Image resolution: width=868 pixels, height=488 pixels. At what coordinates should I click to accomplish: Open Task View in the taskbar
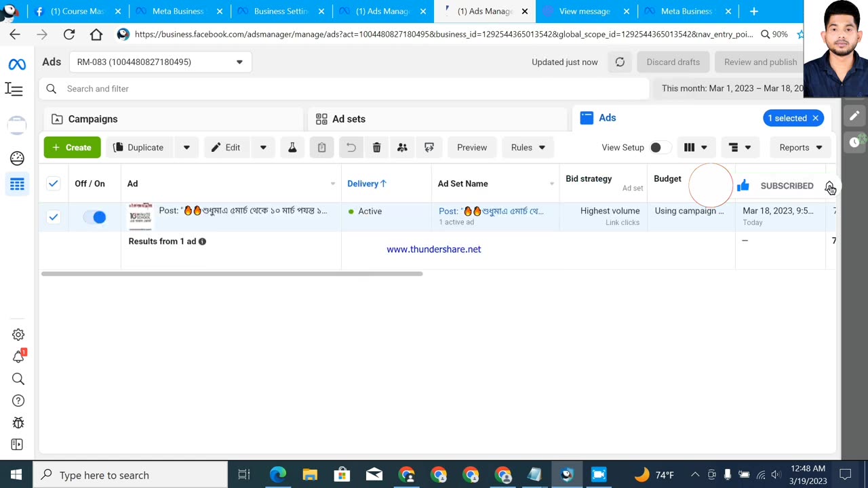tap(244, 475)
